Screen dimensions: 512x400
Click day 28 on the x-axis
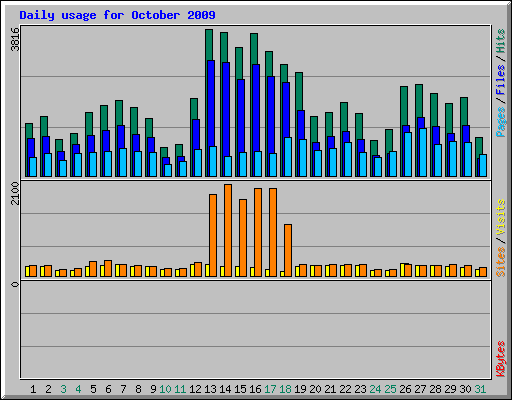click(435, 389)
